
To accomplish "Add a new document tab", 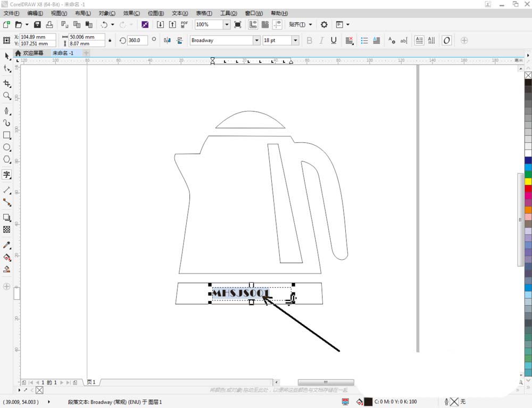I will coord(86,53).
